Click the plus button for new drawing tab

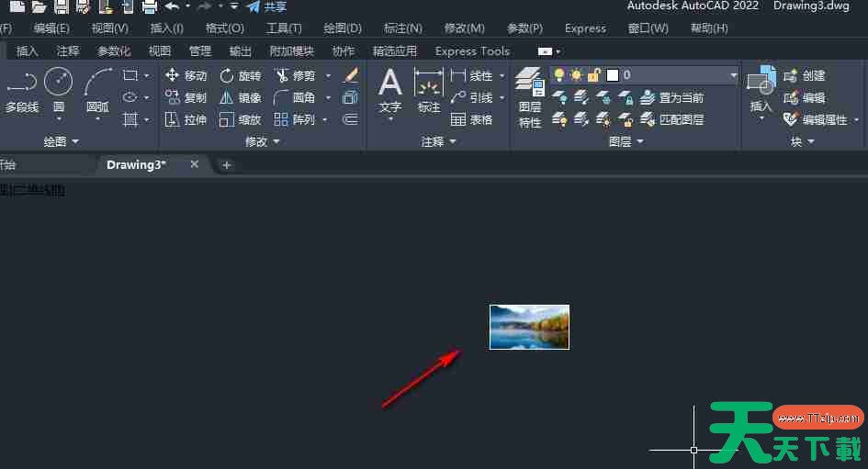[x=226, y=165]
